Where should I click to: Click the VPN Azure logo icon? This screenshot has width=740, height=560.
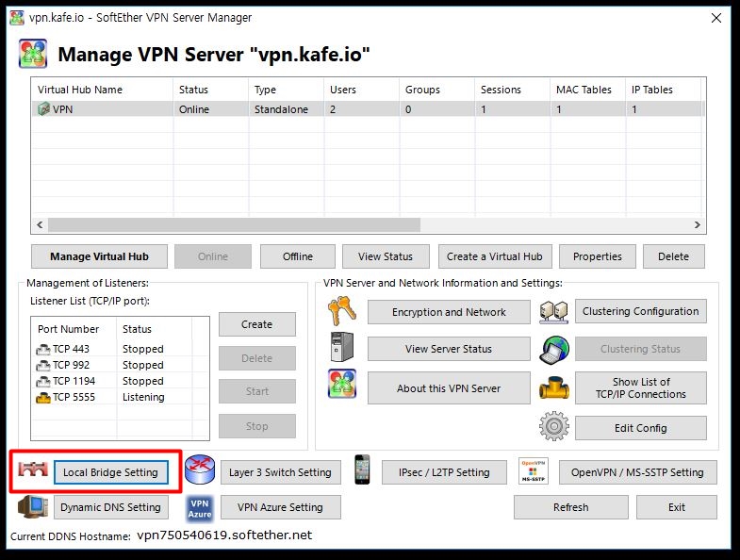(x=200, y=508)
